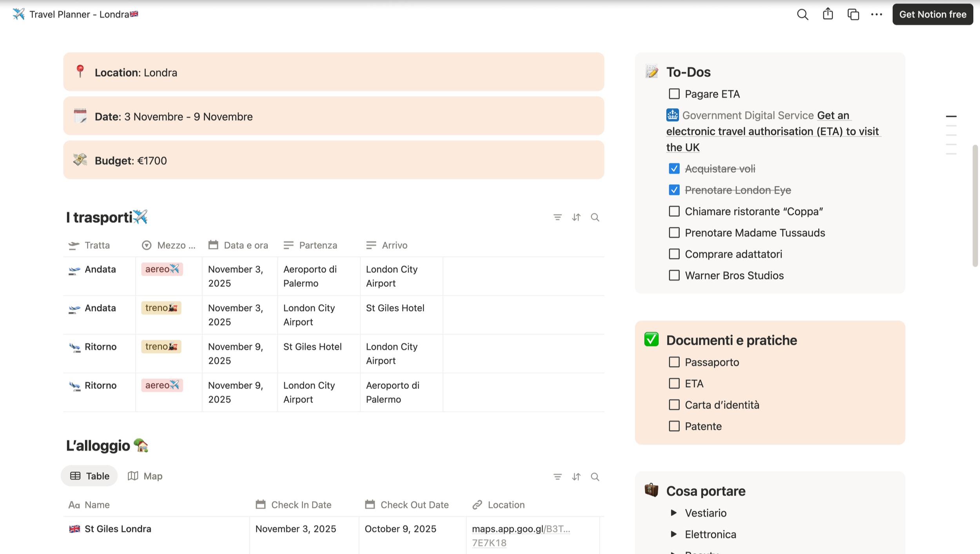Expand the Vestiario toggle list

(x=673, y=513)
